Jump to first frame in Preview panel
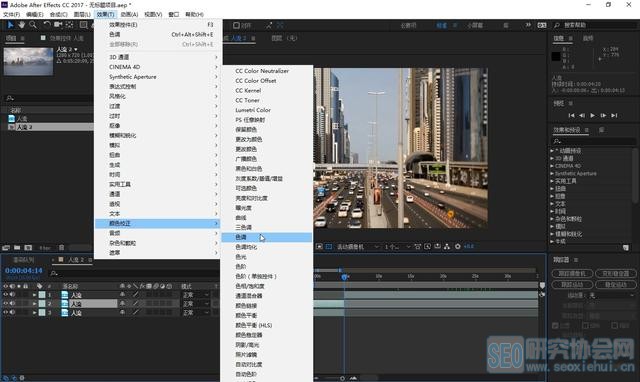This screenshot has width=640, height=382. click(x=571, y=115)
